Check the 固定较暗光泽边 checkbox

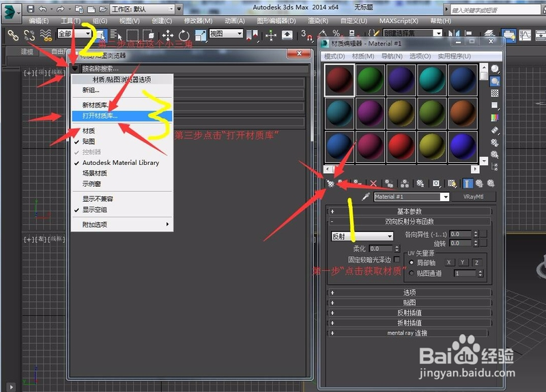tap(397, 260)
